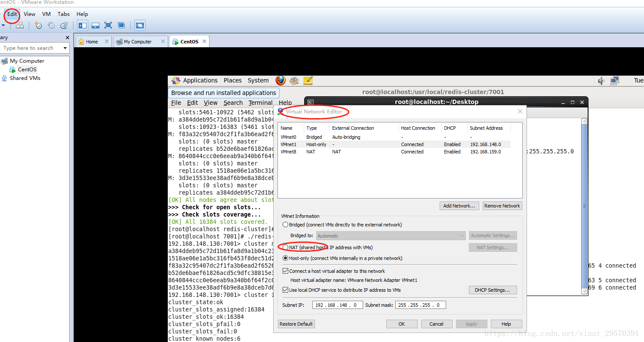Open the Terminal menu in the terminal window
The height and width of the screenshot is (342, 644).
point(260,103)
